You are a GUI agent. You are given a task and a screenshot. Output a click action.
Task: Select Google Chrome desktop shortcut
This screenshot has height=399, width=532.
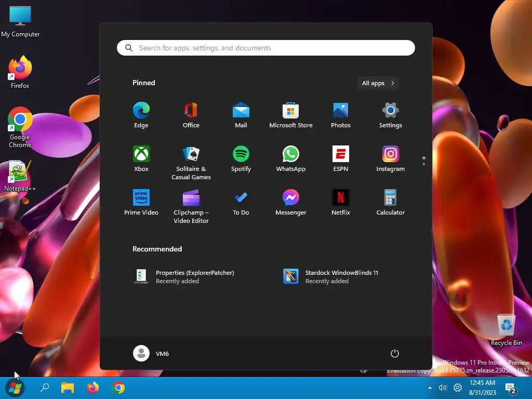[20, 128]
